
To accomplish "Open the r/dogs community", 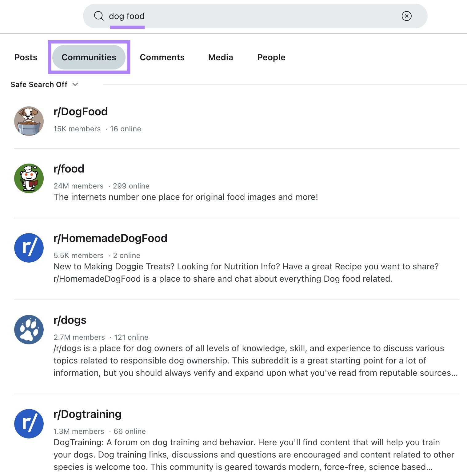I will (x=70, y=320).
